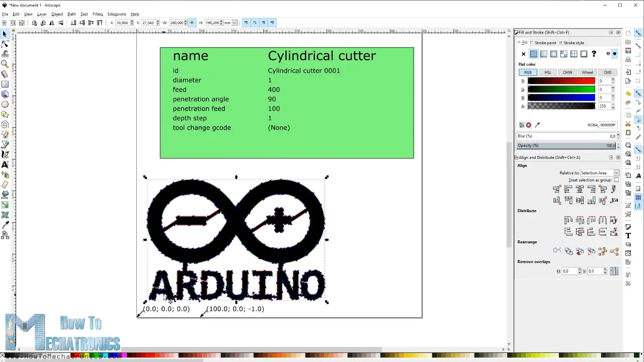The height and width of the screenshot is (362, 644).
Task: Set paint to unknown with question mark button
Action: pos(594,54)
